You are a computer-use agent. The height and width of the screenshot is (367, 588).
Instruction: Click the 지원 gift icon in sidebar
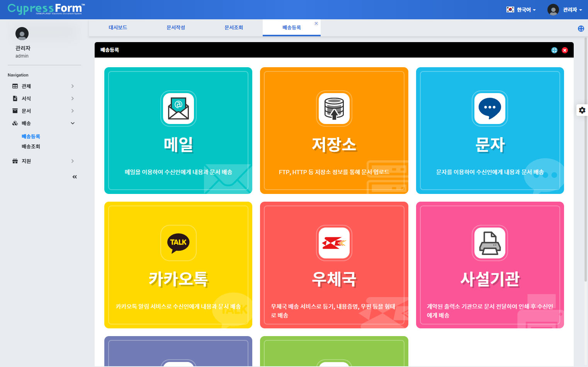pos(15,161)
